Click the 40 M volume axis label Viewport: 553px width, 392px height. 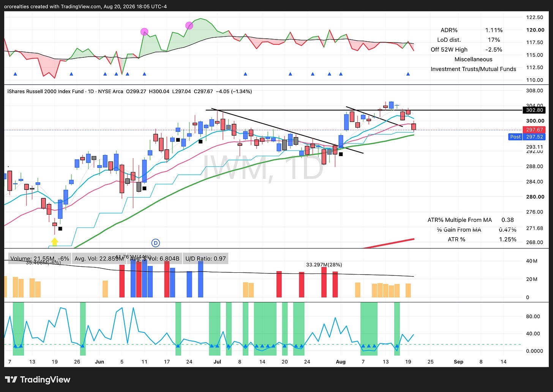point(532,261)
